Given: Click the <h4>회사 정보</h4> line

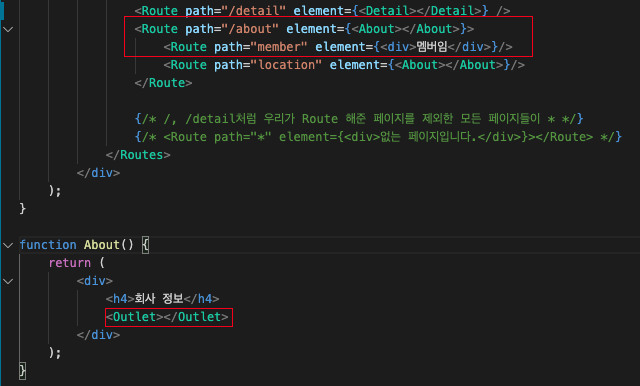Looking at the screenshot, I should [x=162, y=299].
